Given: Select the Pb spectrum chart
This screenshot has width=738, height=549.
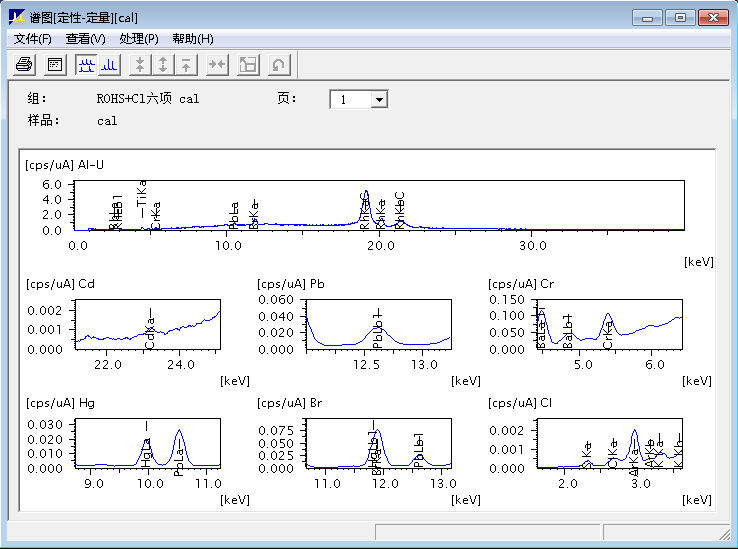Looking at the screenshot, I should tap(378, 323).
